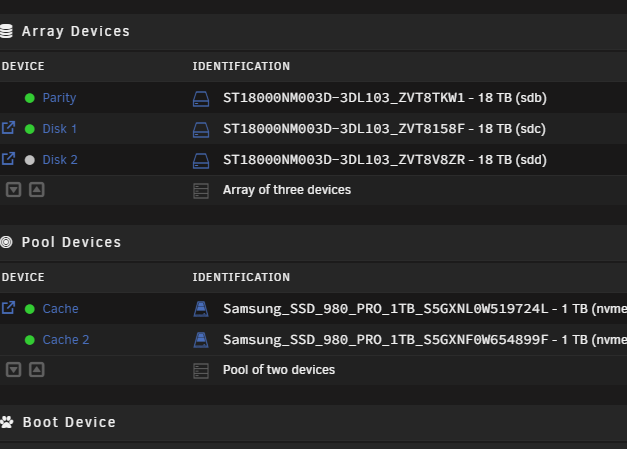Viewport: 627px width, 449px height.
Task: Open the Cache device link
Action: pos(60,309)
